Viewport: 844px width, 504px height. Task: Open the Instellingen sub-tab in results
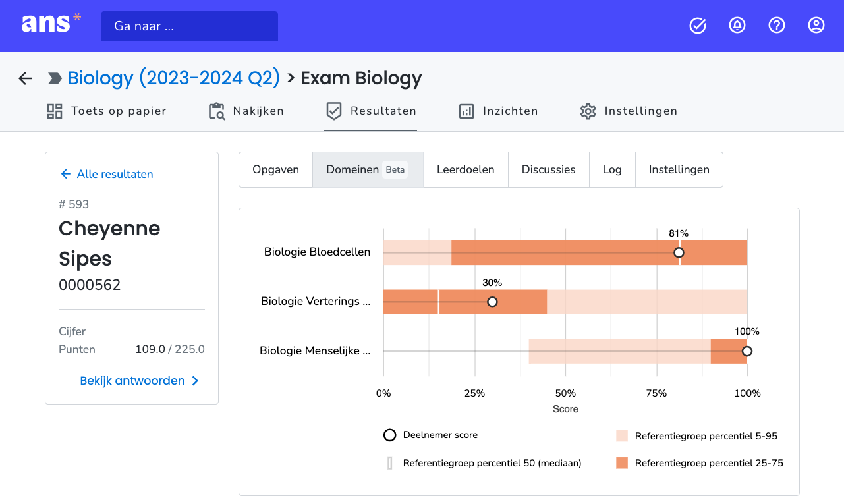pos(679,170)
